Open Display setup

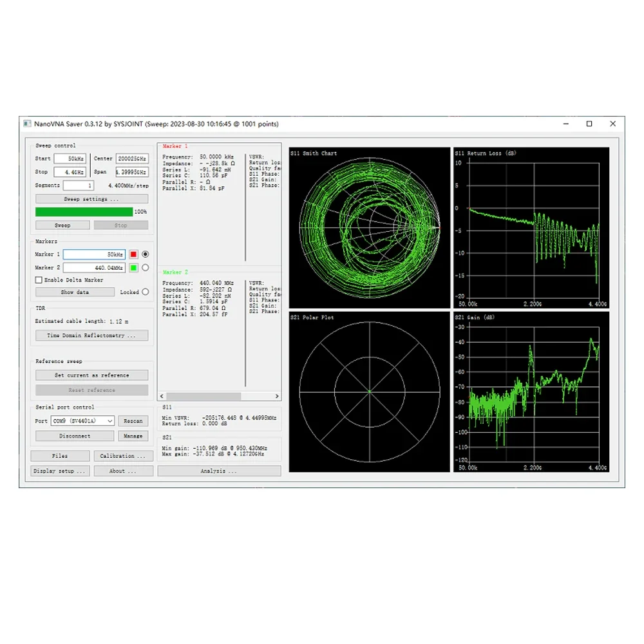pos(60,471)
